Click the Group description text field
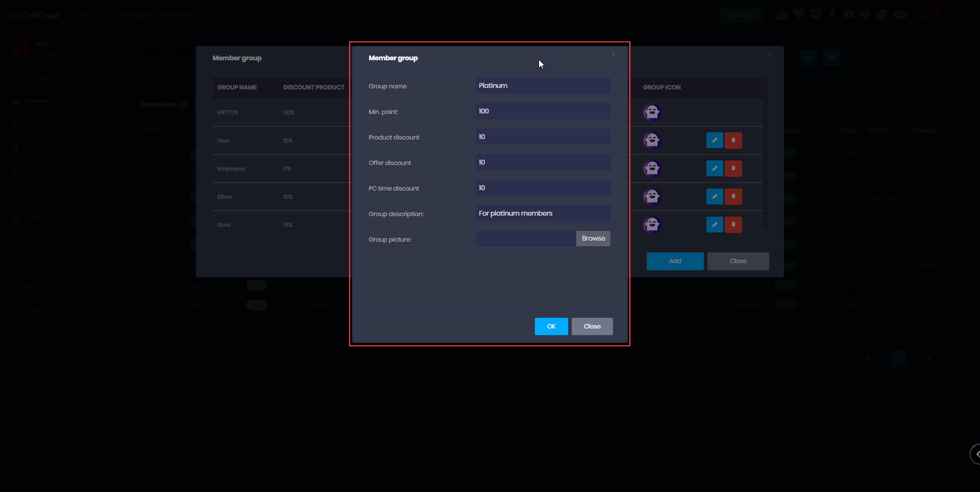 [543, 214]
